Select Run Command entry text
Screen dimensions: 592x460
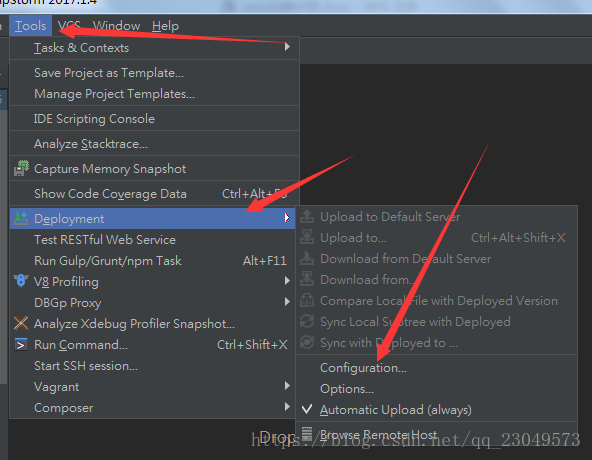point(81,345)
